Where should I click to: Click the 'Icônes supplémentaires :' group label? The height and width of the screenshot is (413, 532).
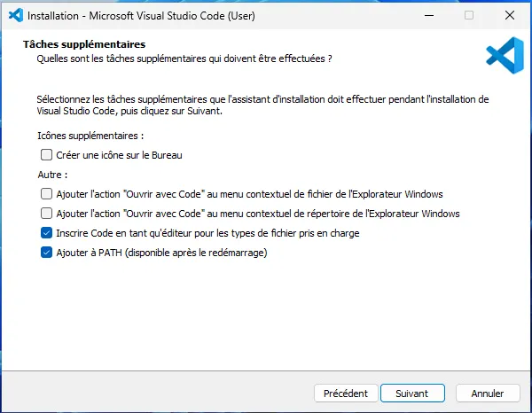(90, 136)
